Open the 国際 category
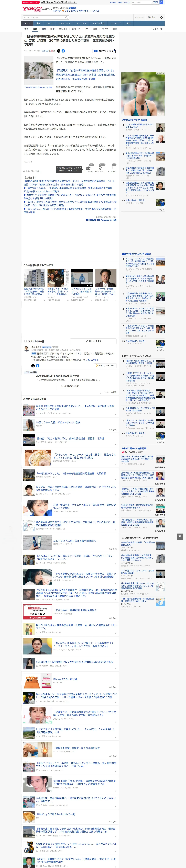The width and height of the screenshot is (186, 868). coord(44,29)
